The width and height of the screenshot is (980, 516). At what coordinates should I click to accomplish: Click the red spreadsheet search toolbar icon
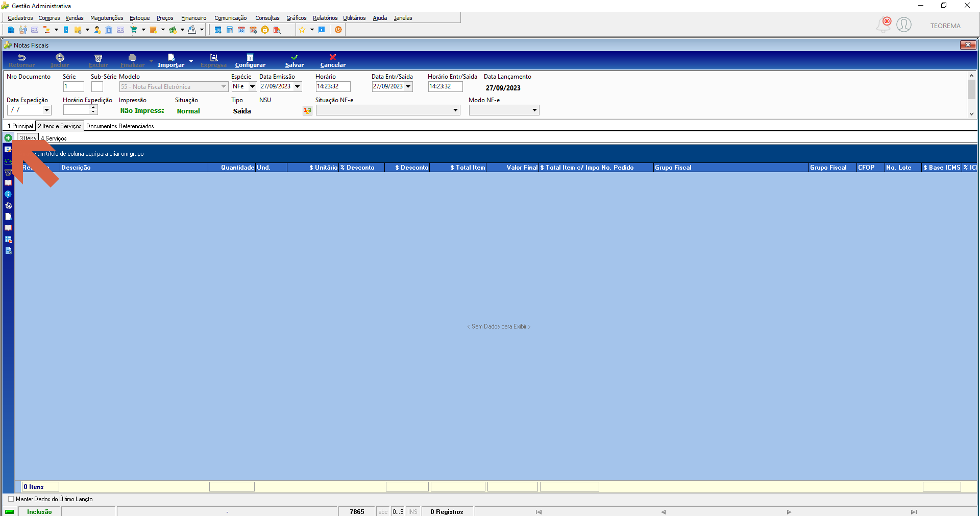click(x=277, y=30)
